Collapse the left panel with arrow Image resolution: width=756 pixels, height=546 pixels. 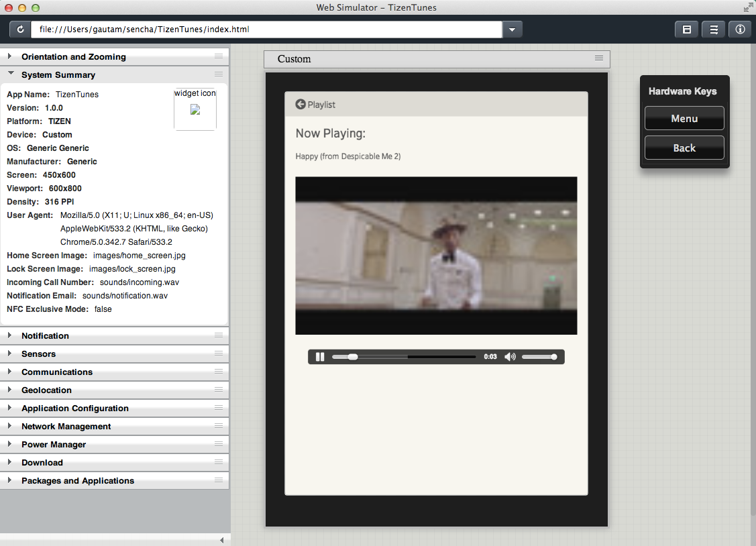coord(222,540)
